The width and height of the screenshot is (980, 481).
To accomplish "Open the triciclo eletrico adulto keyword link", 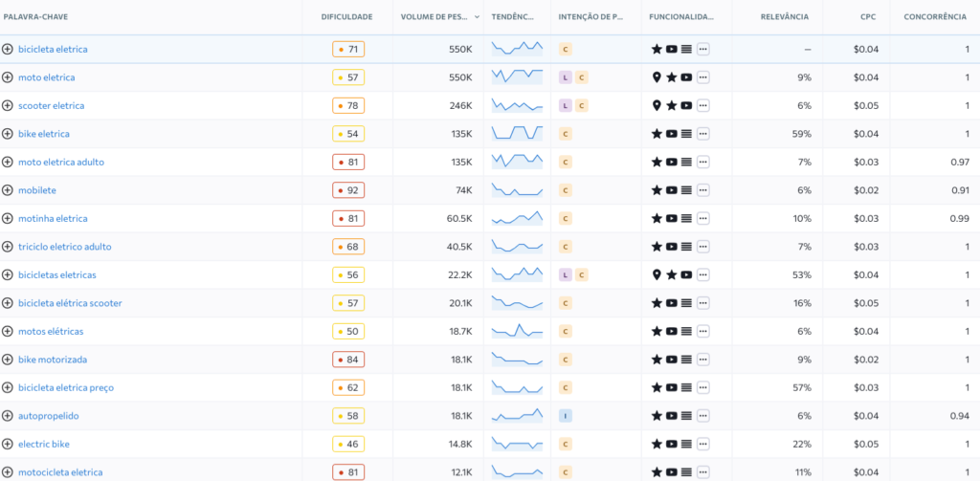I will coord(64,247).
